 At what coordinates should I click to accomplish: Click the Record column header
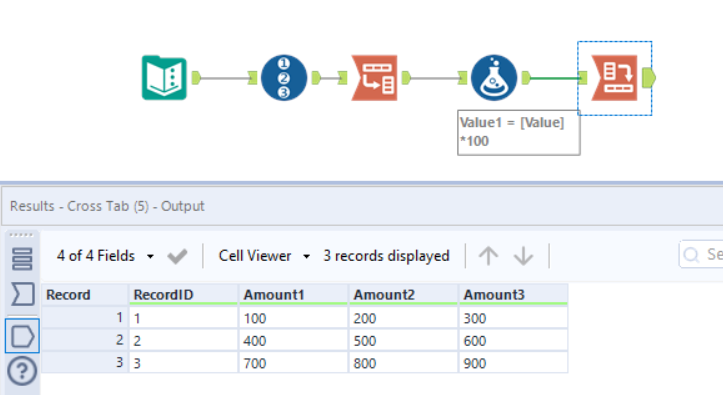tap(84, 295)
